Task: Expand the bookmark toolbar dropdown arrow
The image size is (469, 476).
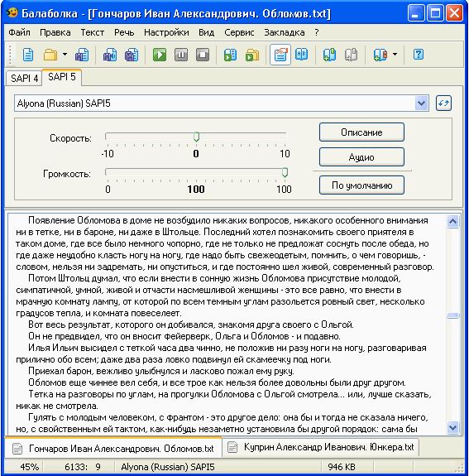Action: coord(395,55)
